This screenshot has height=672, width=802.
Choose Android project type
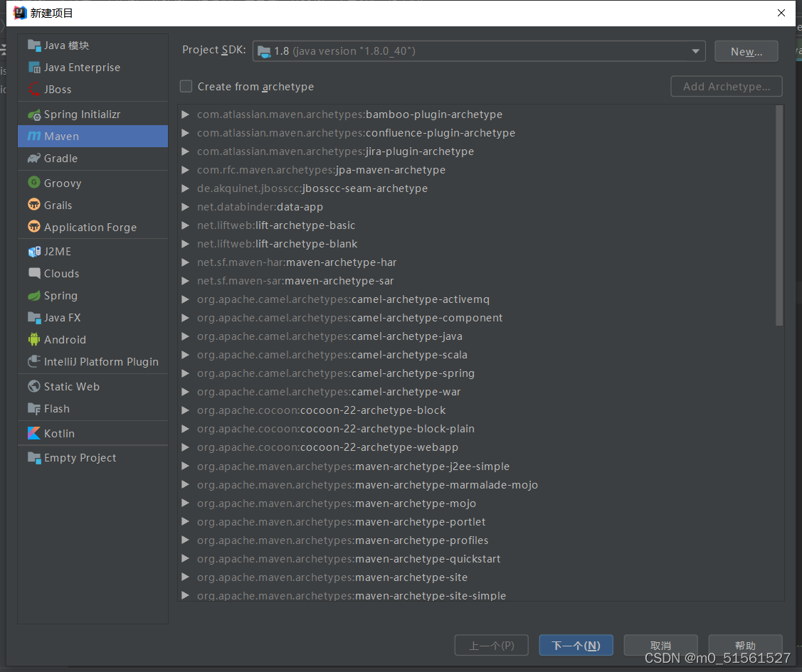coord(93,339)
